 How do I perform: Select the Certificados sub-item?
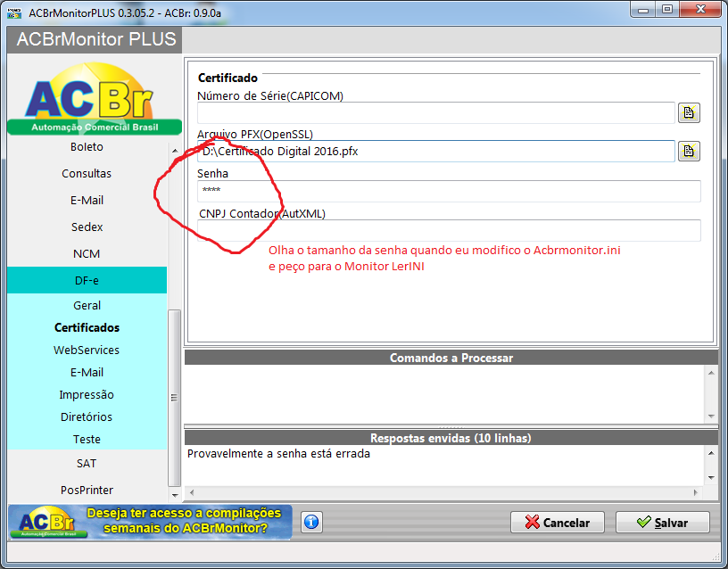[87, 327]
